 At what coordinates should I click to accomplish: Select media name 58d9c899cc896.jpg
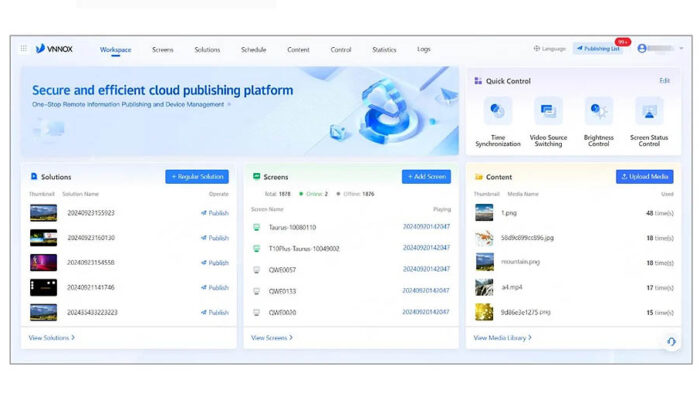point(527,238)
